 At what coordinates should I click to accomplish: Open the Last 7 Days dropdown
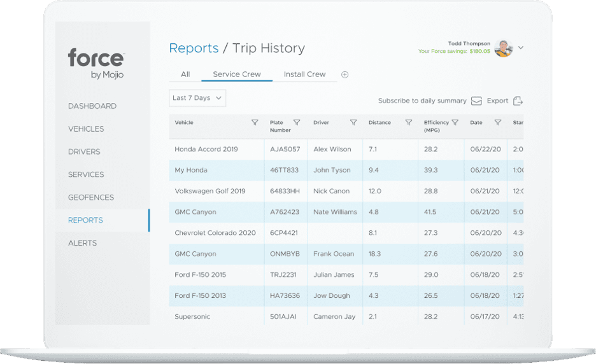197,98
